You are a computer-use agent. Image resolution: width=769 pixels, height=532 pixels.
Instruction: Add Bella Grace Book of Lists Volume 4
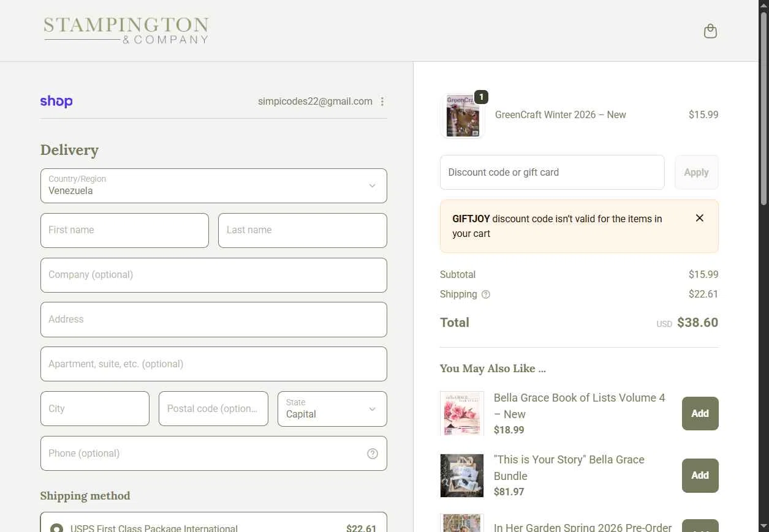point(700,413)
